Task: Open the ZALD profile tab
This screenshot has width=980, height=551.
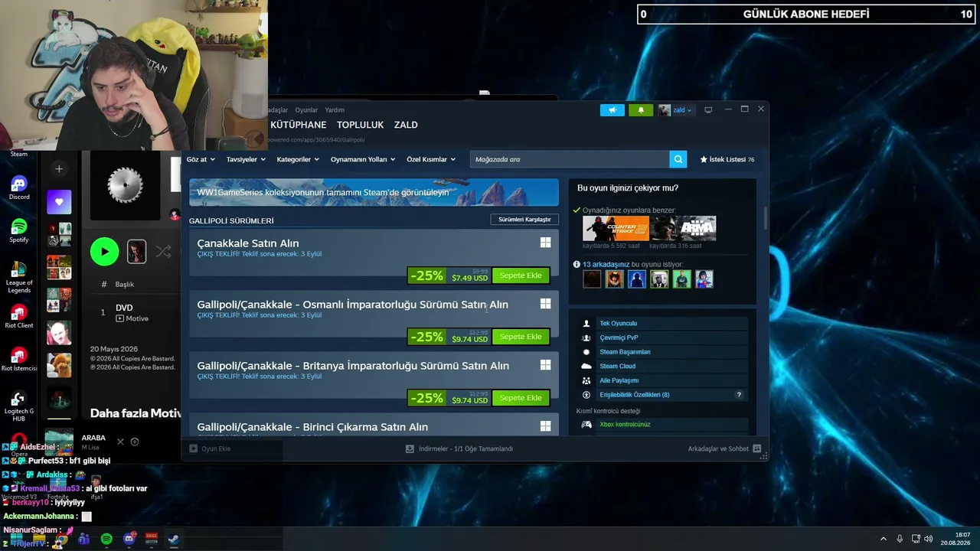Action: coord(406,125)
